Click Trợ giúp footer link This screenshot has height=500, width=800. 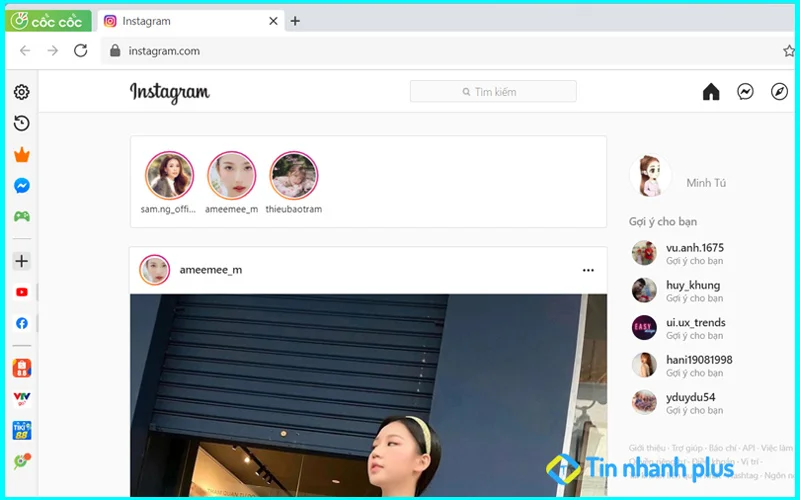(x=687, y=448)
